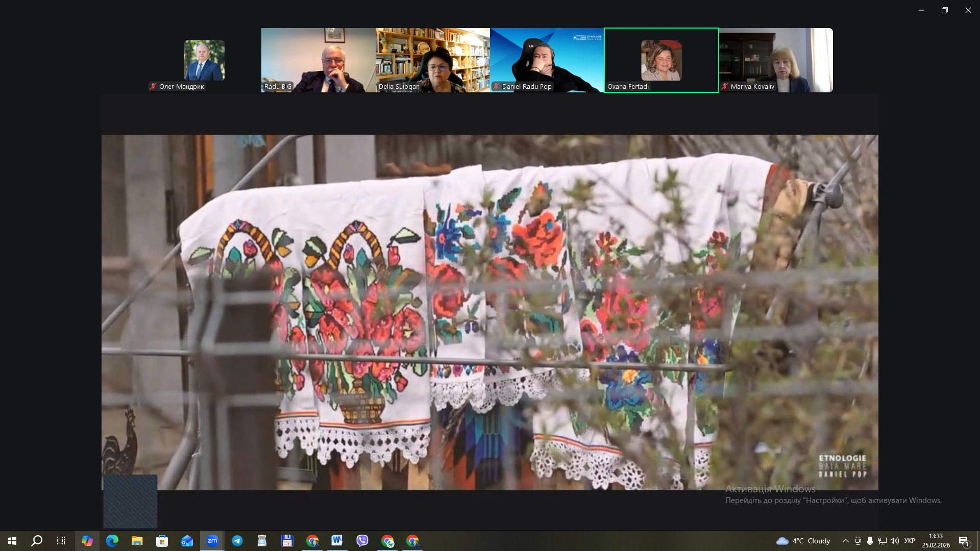Open the notification center with one notification
The height and width of the screenshot is (551, 980).
click(964, 541)
